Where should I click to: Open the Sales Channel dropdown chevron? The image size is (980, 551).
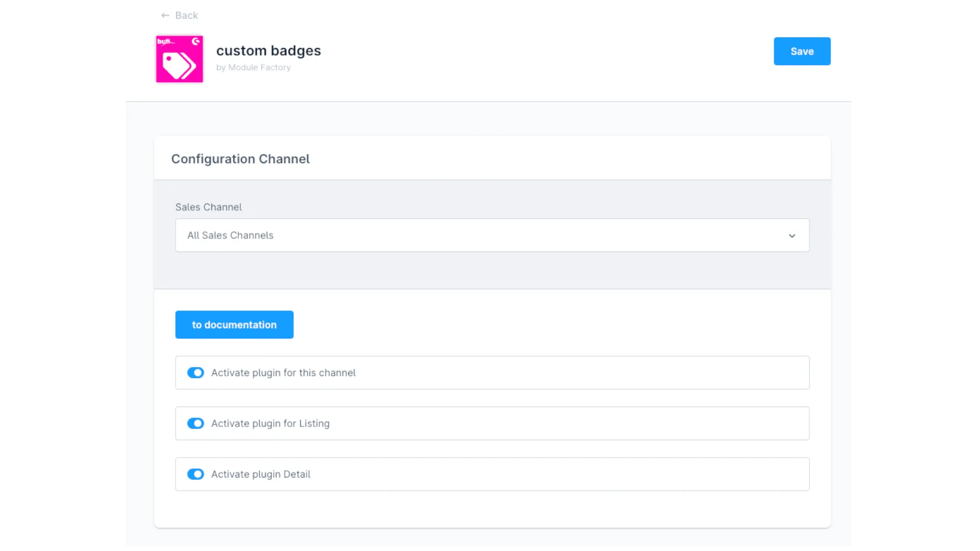click(x=792, y=236)
